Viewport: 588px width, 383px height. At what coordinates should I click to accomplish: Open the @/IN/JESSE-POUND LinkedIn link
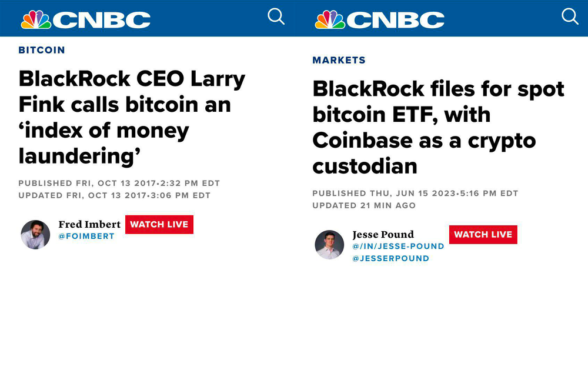pyautogui.click(x=398, y=246)
